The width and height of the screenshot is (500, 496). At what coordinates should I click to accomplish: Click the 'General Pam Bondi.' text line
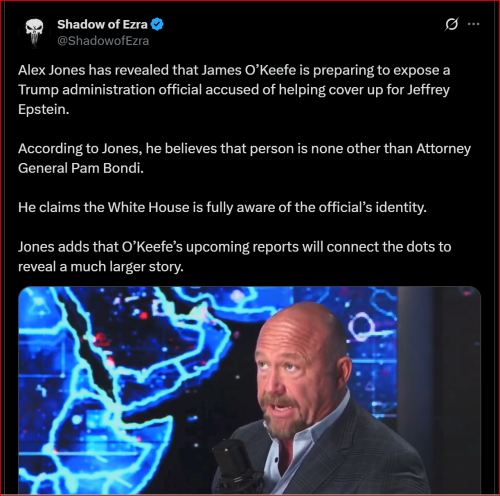click(81, 168)
